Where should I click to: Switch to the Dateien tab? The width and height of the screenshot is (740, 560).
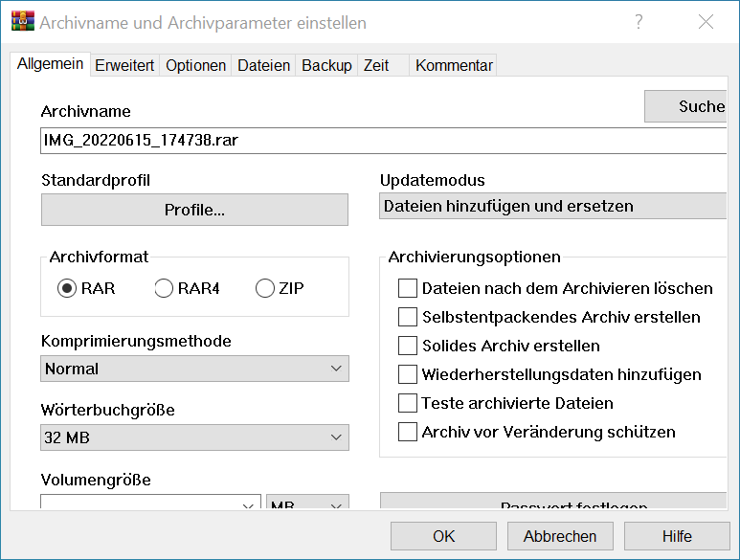tap(264, 65)
